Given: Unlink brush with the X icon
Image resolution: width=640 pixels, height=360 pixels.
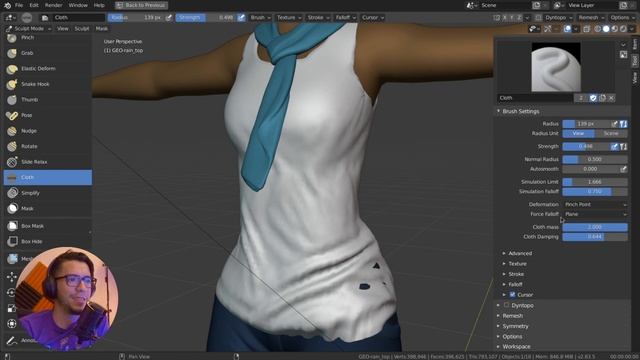Looking at the screenshot, I should pyautogui.click(x=611, y=98).
